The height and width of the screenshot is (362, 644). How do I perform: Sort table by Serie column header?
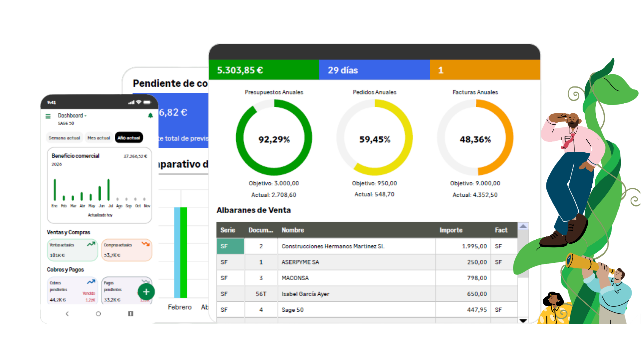(230, 230)
